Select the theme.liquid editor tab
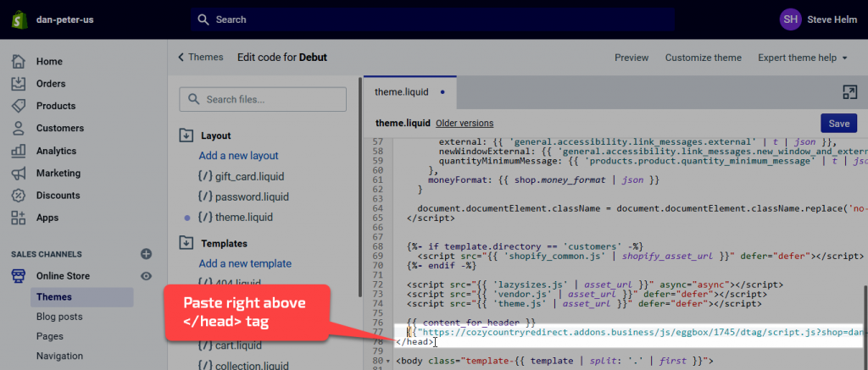The width and height of the screenshot is (868, 370). click(x=409, y=92)
